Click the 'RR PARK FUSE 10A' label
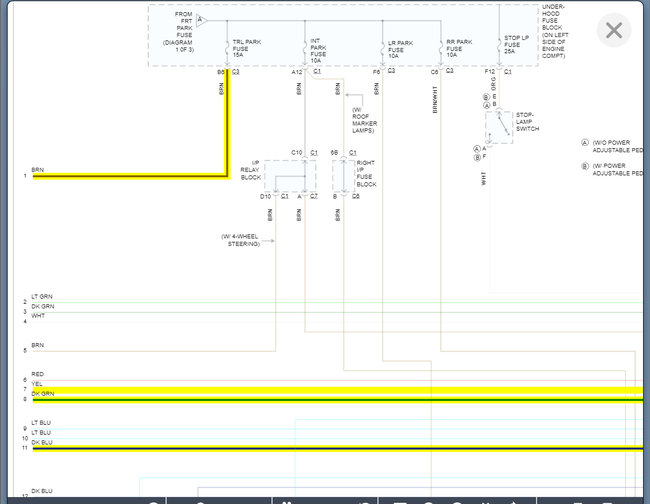Image resolution: width=650 pixels, height=504 pixels. [459, 48]
